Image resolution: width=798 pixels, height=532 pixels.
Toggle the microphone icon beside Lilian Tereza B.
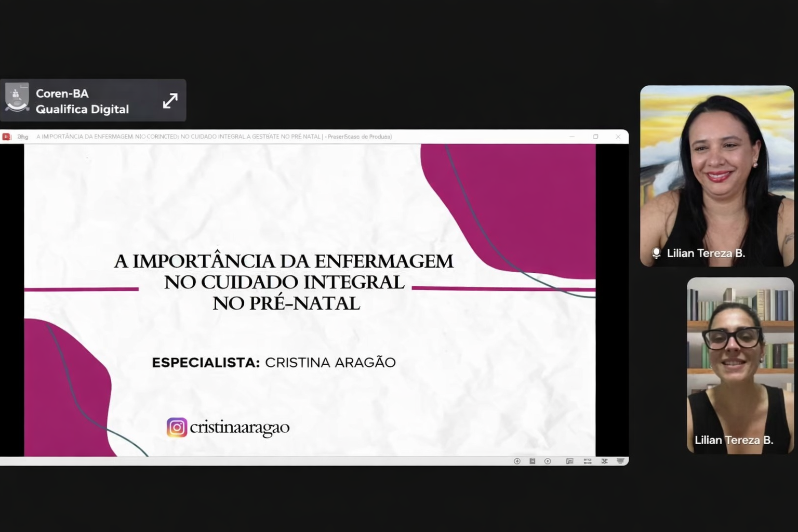click(x=656, y=253)
